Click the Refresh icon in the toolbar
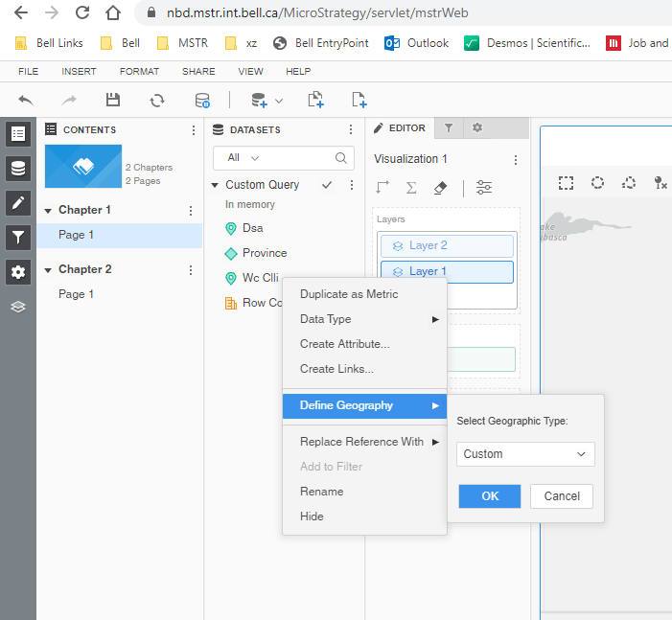The height and width of the screenshot is (620, 672). 157,100
